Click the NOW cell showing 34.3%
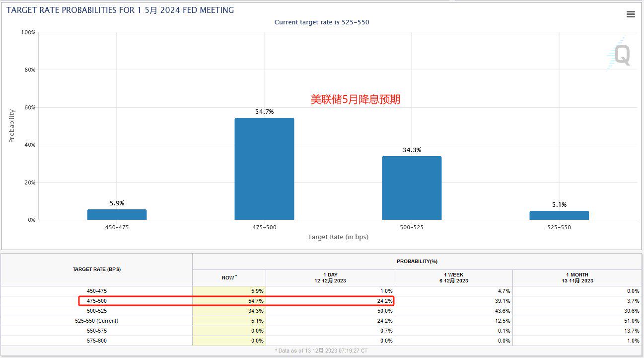644x358 pixels. pyautogui.click(x=229, y=311)
